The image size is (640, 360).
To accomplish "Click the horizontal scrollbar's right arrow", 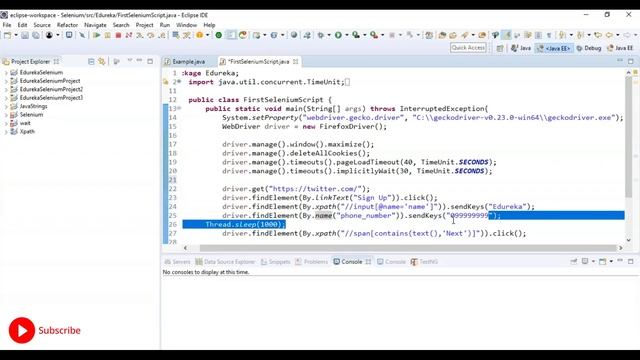I will 621,248.
